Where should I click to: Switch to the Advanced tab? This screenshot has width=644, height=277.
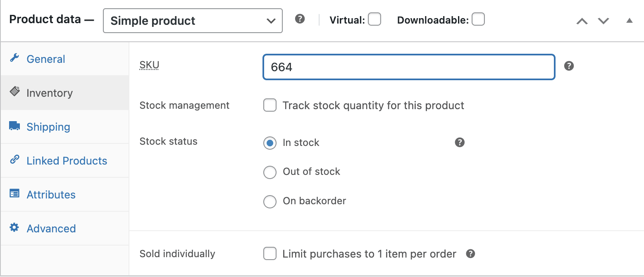[x=51, y=228]
